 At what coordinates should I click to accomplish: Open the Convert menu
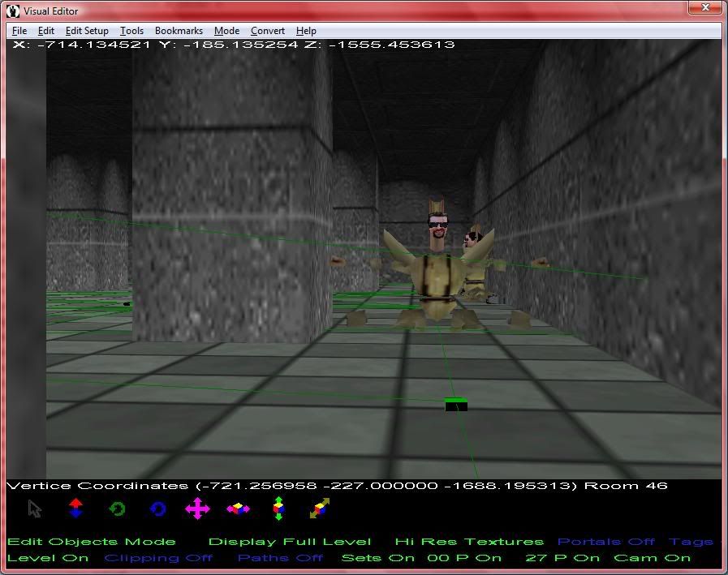tap(268, 31)
